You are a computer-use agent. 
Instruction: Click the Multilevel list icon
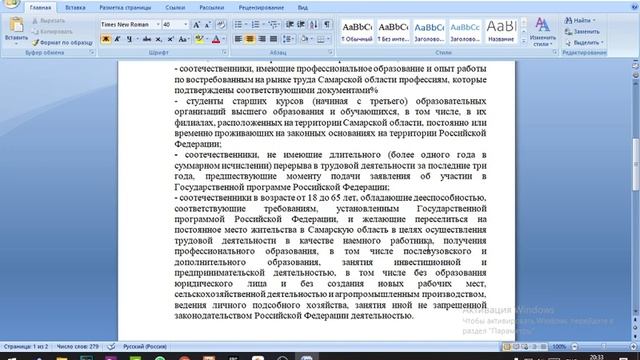click(273, 25)
